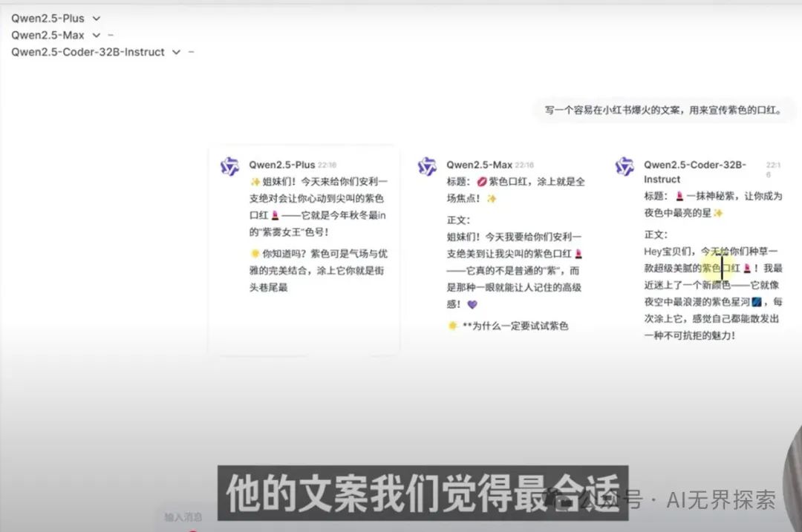Open the Qwen2.5-Plus model dropdown

click(96, 18)
